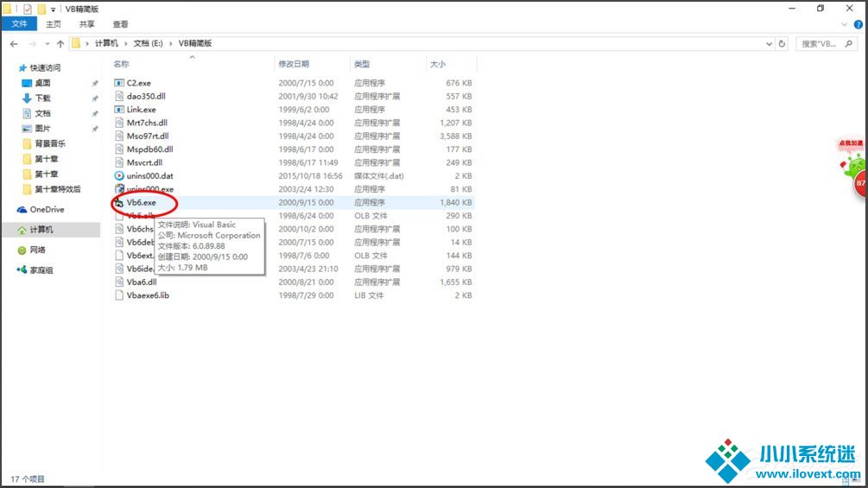Select the Vbaexe6.lib file icon
The height and width of the screenshot is (488, 868).
pos(118,295)
